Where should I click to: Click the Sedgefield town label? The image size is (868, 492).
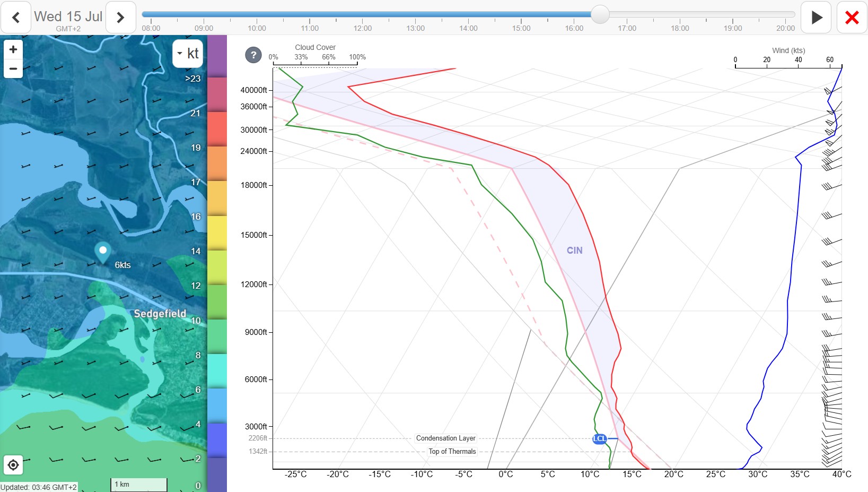(160, 314)
